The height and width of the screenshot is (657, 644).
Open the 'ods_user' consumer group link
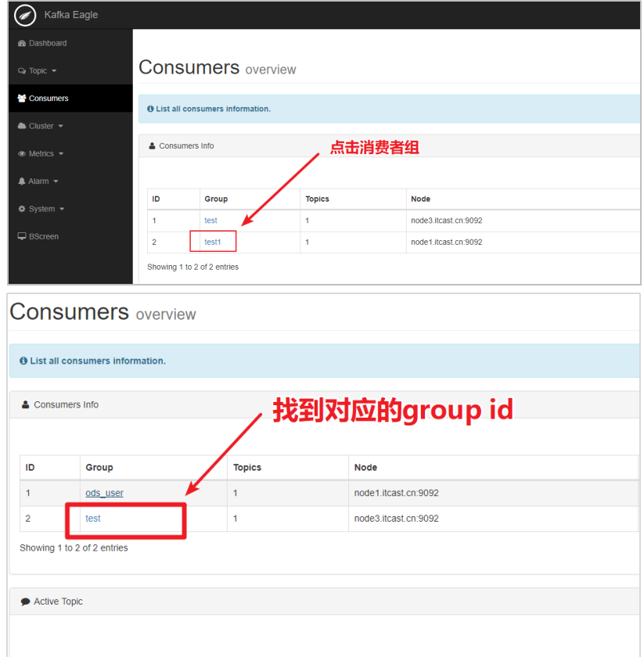tap(104, 493)
